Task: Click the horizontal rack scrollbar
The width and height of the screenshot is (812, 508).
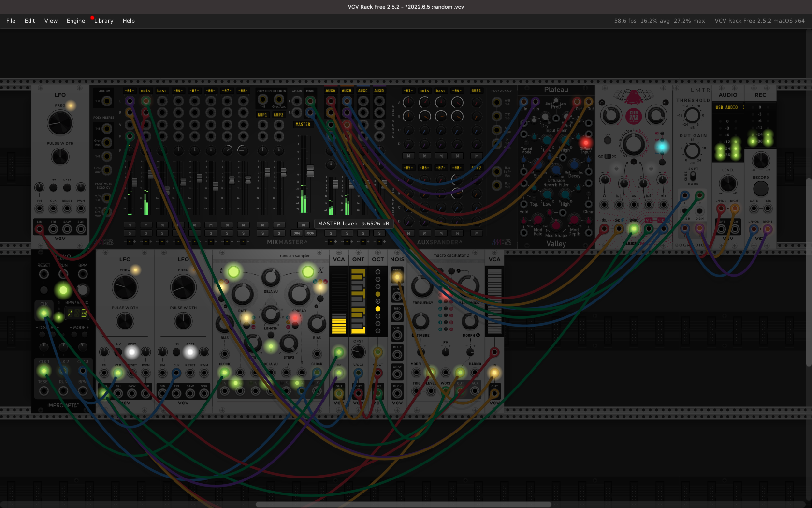Action: coord(404,504)
